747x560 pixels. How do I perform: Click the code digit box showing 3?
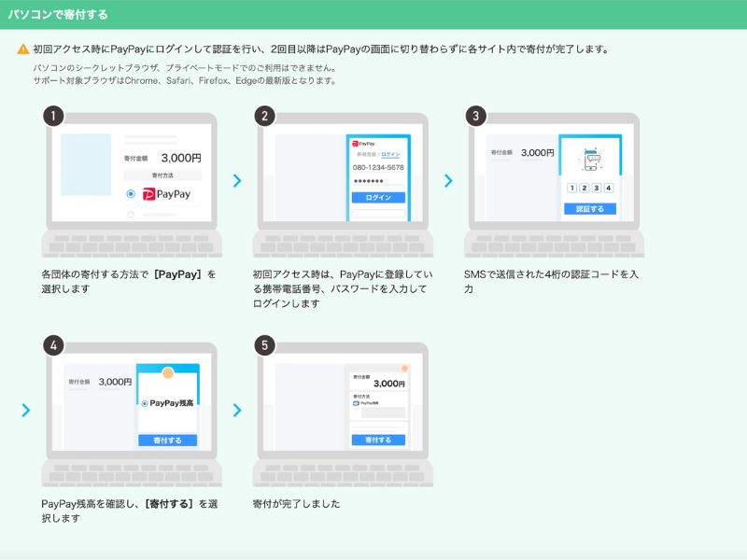(596, 188)
